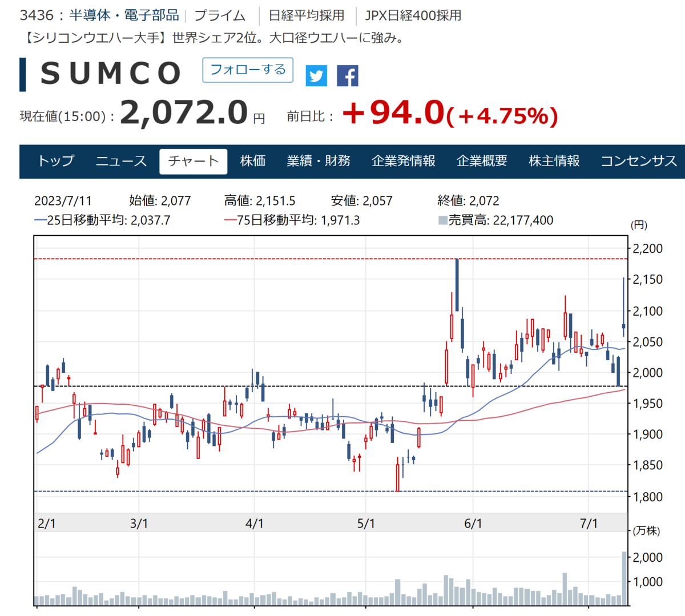Click the 始値: 2,077 opening value
The height and width of the screenshot is (616, 685).
(x=160, y=201)
